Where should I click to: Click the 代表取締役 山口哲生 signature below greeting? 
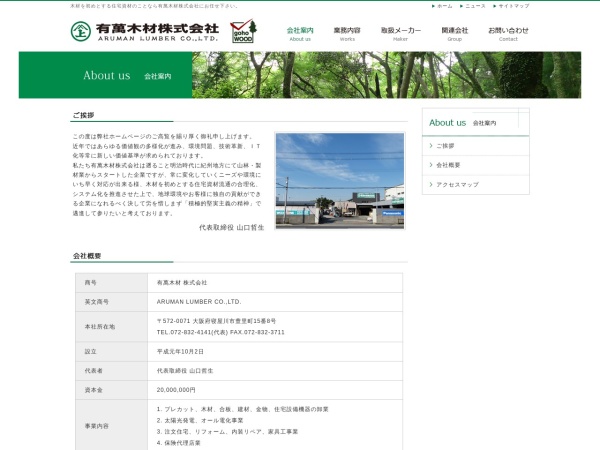[x=232, y=228]
